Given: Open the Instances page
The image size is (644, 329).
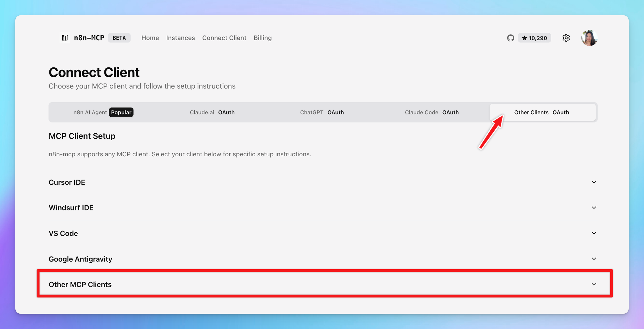Looking at the screenshot, I should pyautogui.click(x=180, y=38).
